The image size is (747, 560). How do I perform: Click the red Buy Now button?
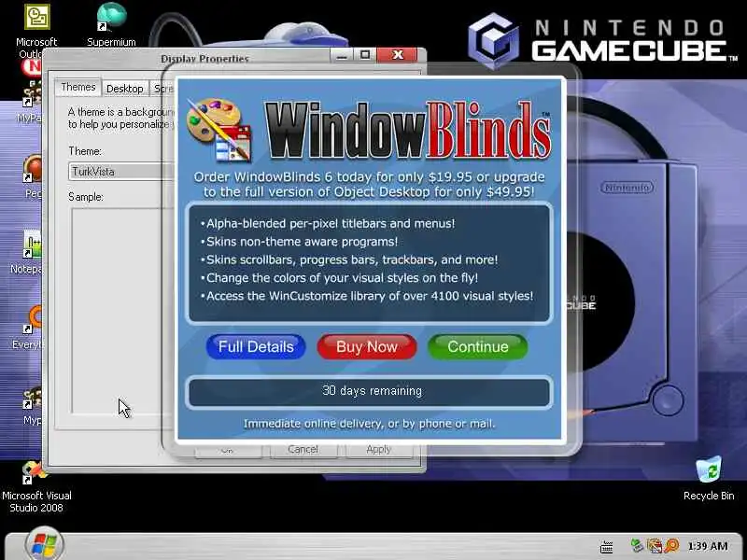pos(367,346)
